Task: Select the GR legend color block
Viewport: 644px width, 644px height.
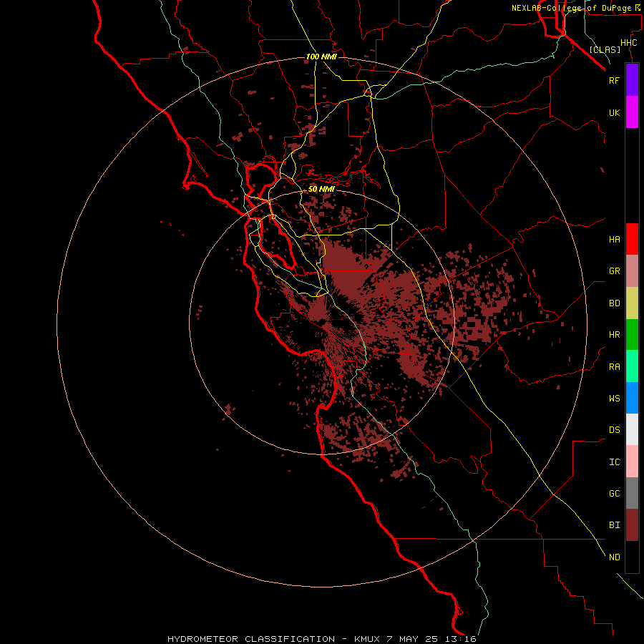Action: [632, 271]
